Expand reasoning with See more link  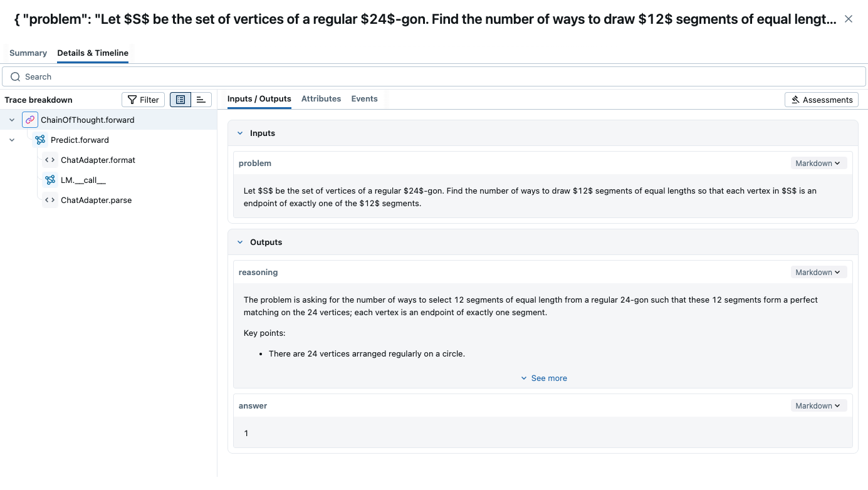543,378
